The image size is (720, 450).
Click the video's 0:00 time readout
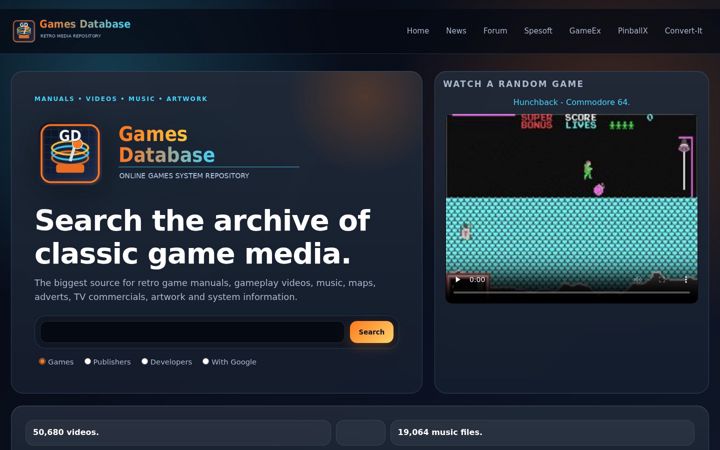click(x=477, y=279)
